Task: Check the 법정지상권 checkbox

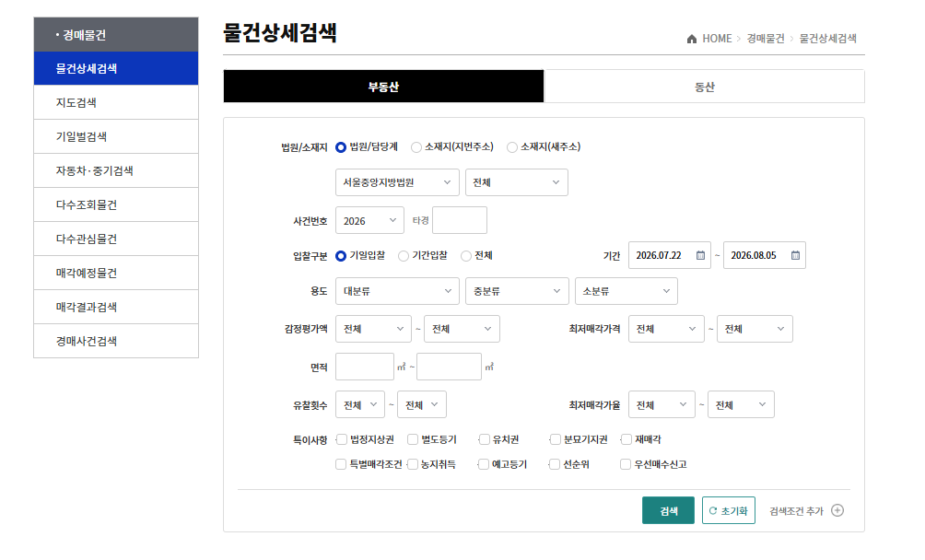Action: pyautogui.click(x=342, y=439)
